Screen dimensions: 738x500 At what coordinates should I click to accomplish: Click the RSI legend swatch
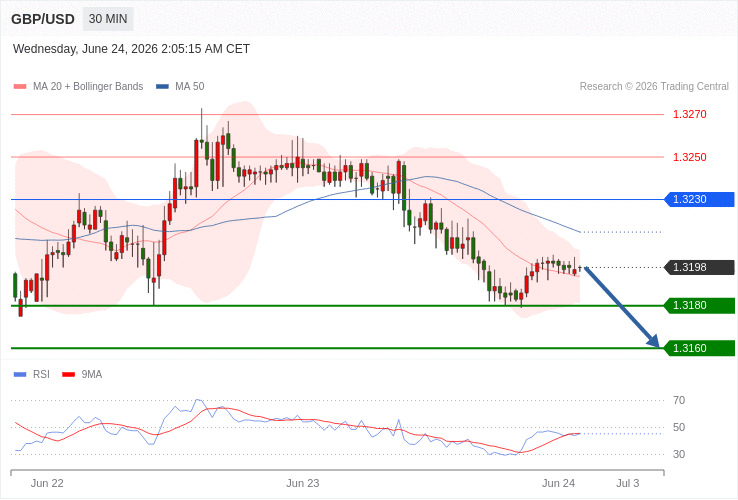point(20,375)
